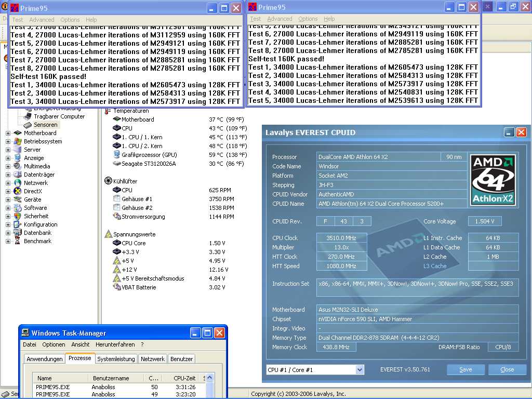The width and height of the screenshot is (532, 399).
Task: Switch to the Systemleistung tab
Action: tap(116, 359)
